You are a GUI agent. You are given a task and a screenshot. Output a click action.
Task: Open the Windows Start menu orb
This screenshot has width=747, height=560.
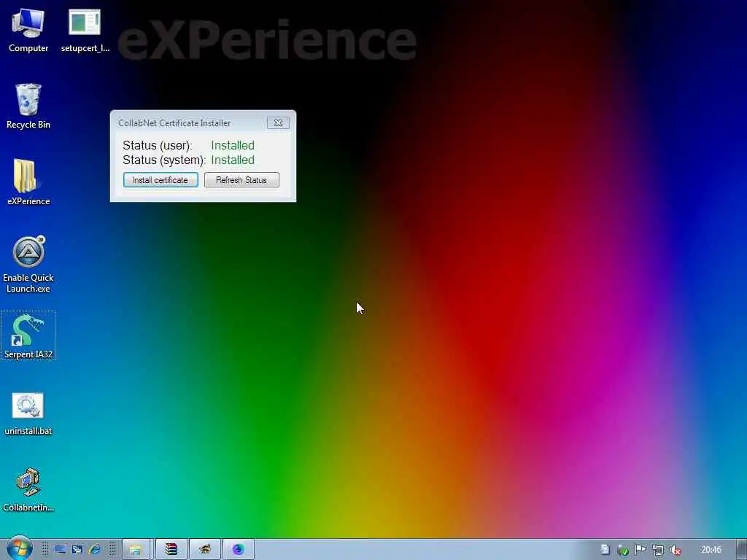pos(20,548)
